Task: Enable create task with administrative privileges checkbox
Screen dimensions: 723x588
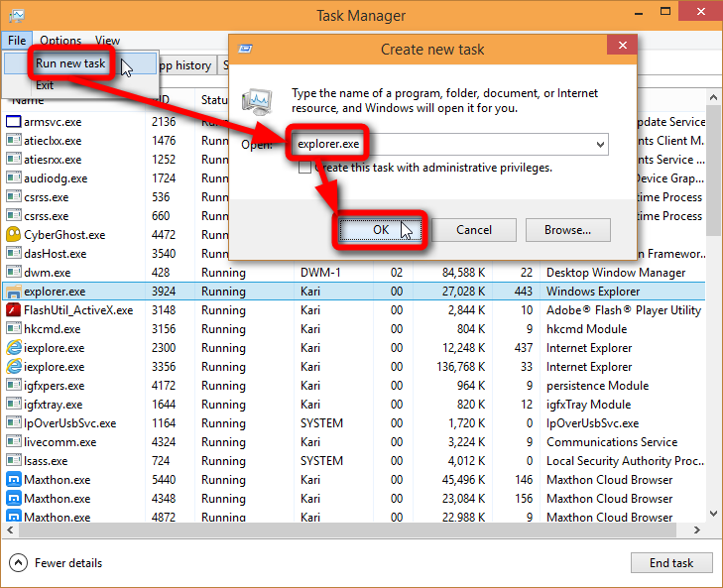Action: pyautogui.click(x=304, y=168)
